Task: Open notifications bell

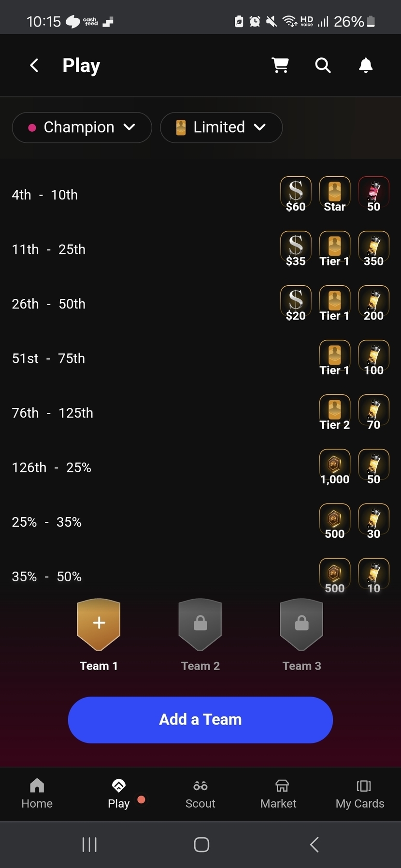Action: 366,65
